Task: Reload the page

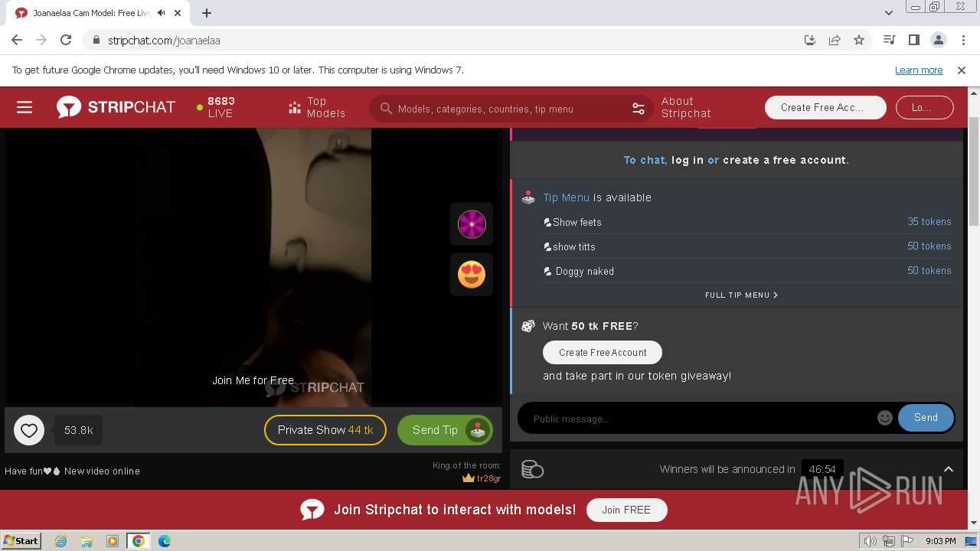Action: point(66,40)
